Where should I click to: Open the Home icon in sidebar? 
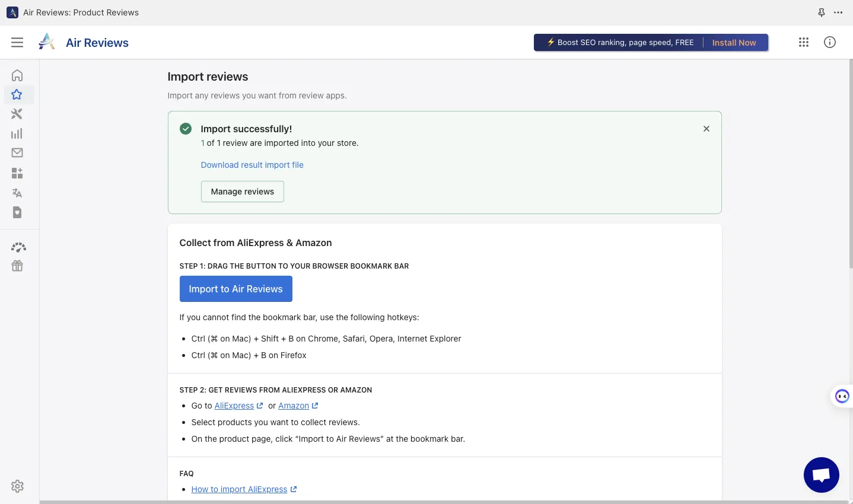coord(17,75)
